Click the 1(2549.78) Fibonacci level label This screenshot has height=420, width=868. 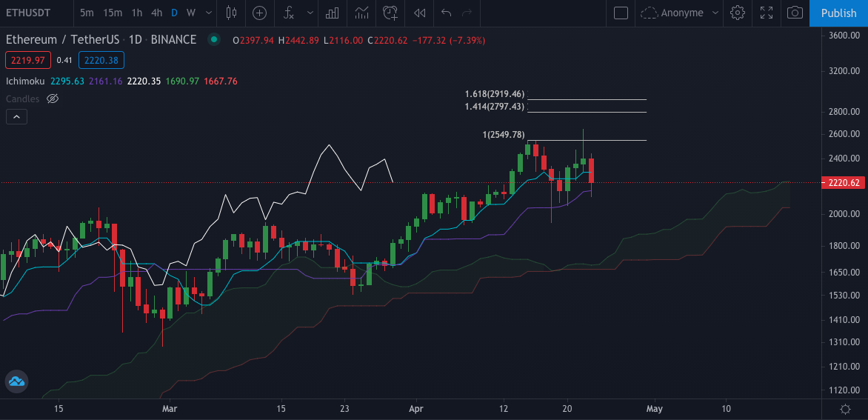tap(503, 135)
